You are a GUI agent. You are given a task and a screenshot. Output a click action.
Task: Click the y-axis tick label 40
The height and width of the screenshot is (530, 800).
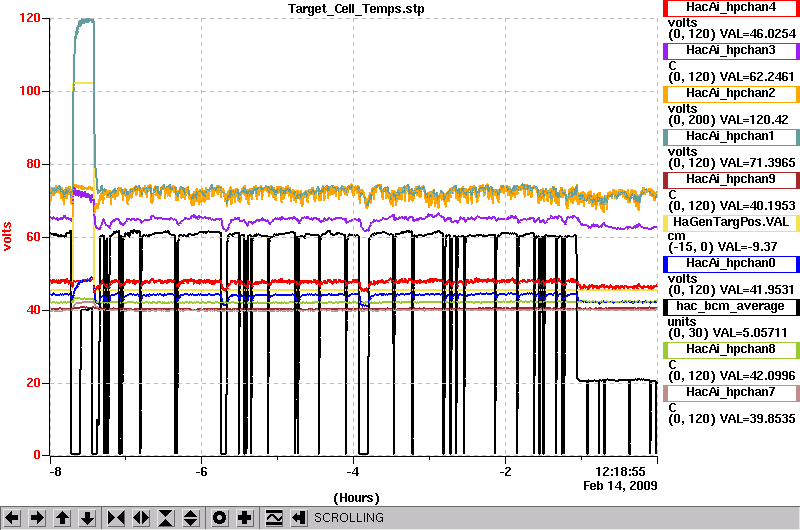coord(33,310)
